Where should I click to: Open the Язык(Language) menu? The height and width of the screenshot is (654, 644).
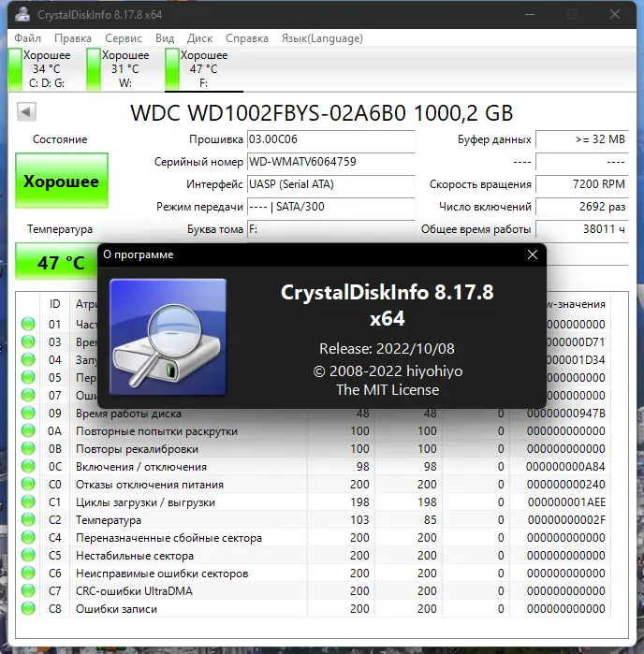(x=322, y=38)
